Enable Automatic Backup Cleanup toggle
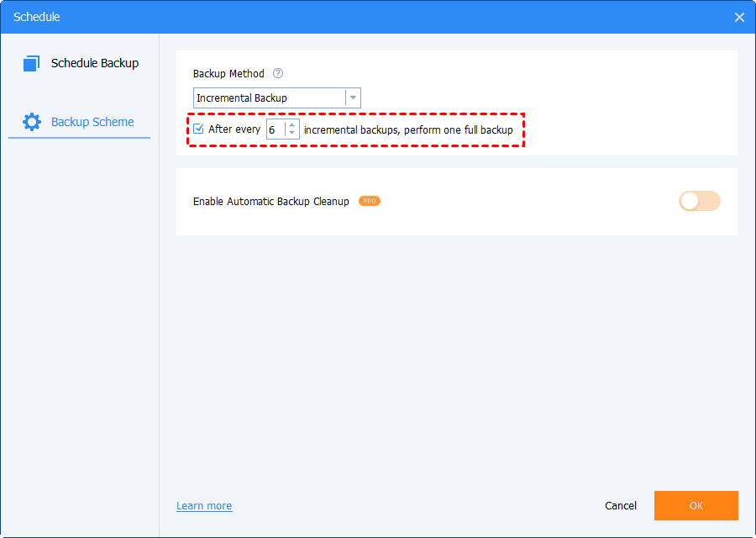Screen dimensions: 756x538 coord(699,201)
